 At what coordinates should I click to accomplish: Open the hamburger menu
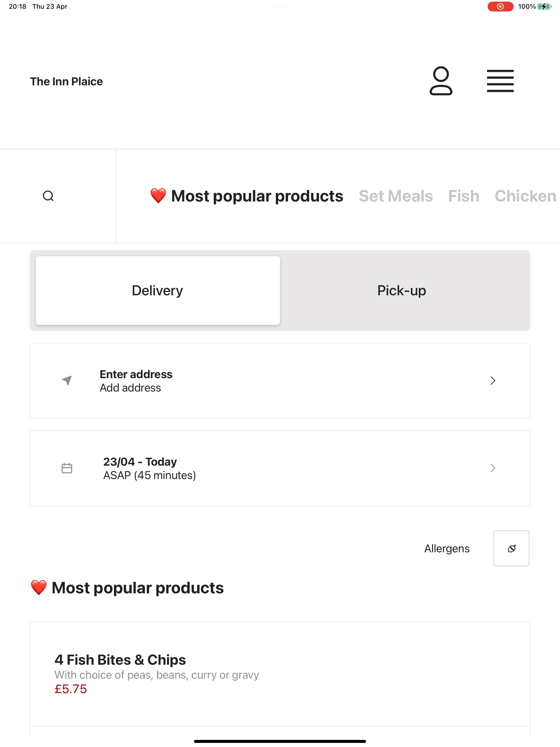click(x=500, y=81)
